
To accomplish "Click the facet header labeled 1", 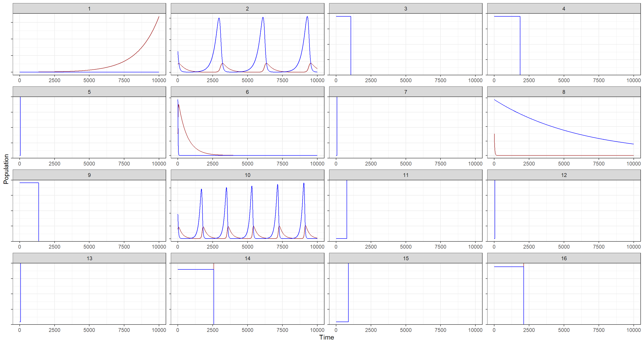I will [x=89, y=9].
